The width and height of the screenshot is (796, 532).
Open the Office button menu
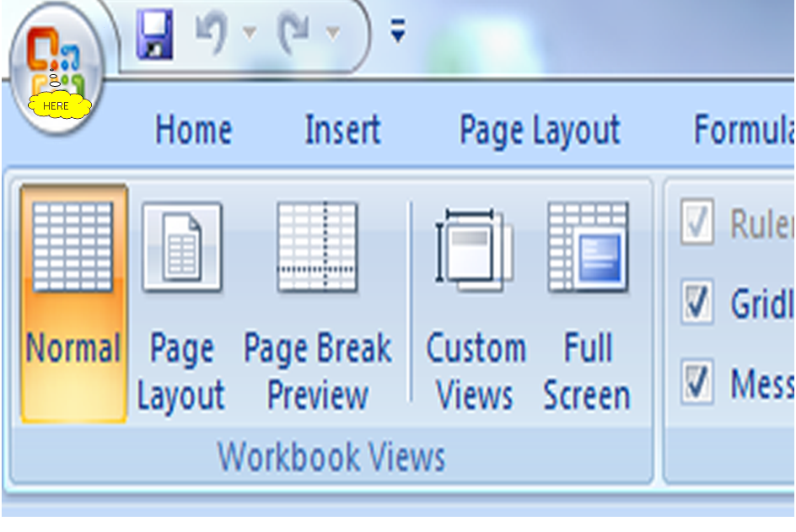[56, 51]
